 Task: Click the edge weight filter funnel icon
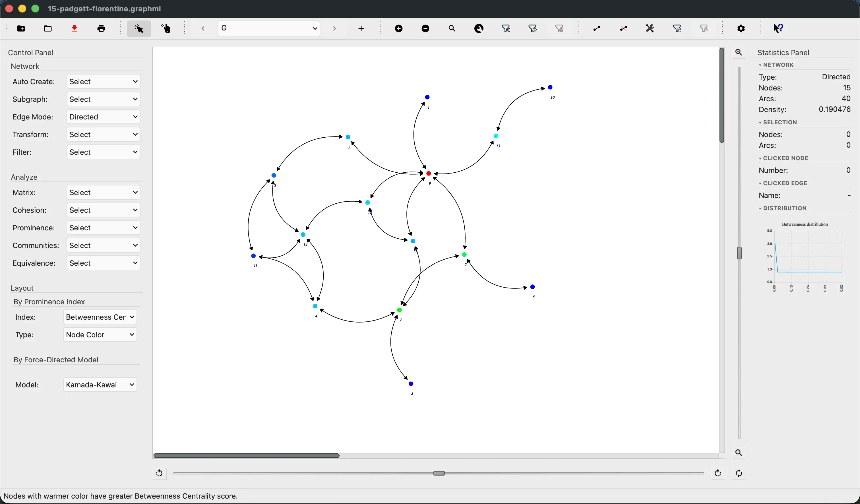pyautogui.click(x=677, y=29)
